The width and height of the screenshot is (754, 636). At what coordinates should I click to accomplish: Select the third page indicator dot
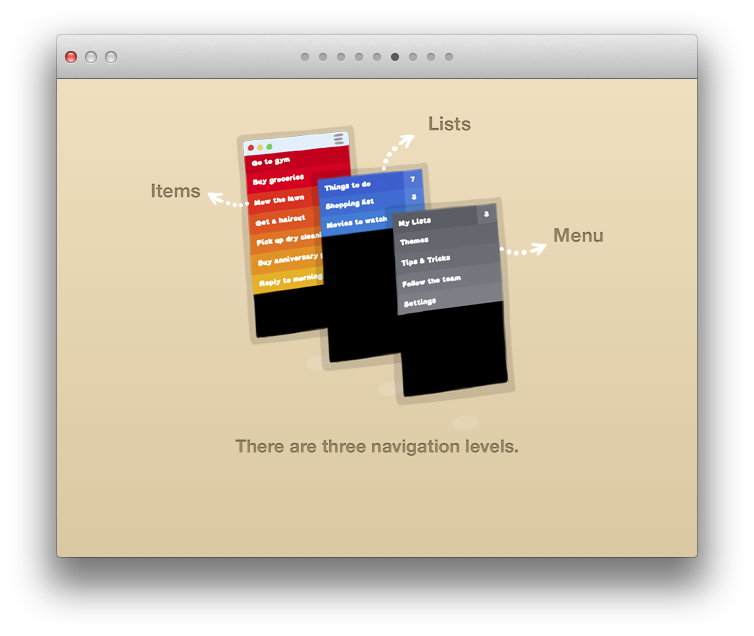tap(341, 57)
